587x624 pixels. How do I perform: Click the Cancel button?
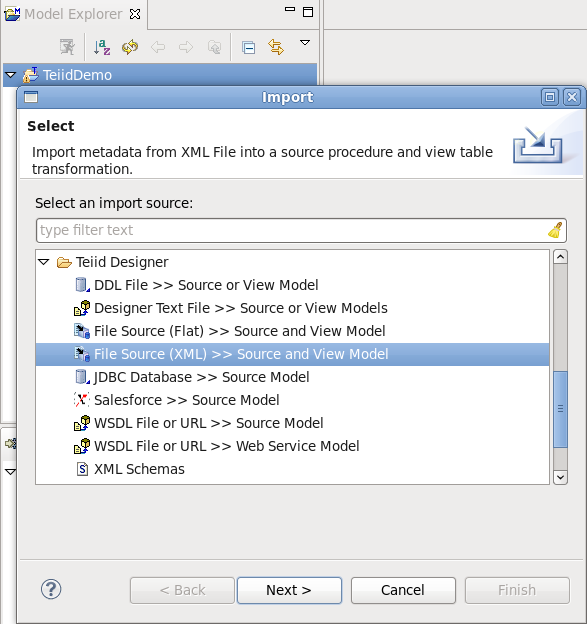[403, 590]
